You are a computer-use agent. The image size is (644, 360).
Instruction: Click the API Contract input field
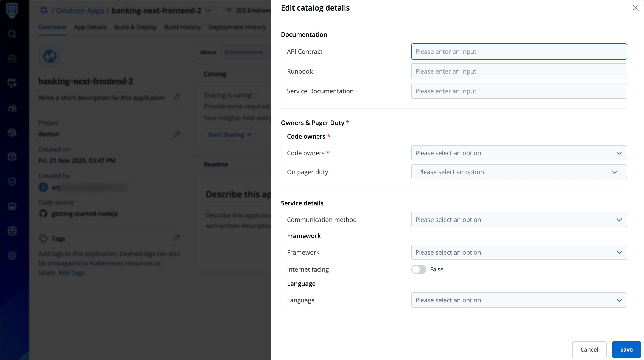pos(519,52)
